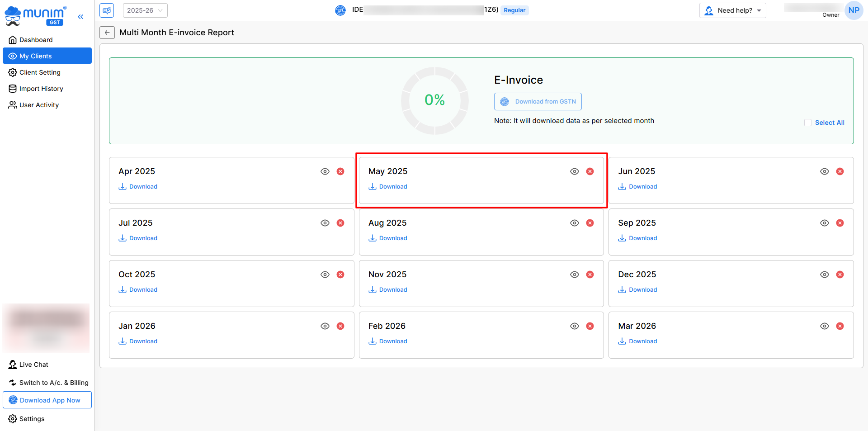The image size is (868, 431).
Task: Click the red cross icon for Apr 2025
Action: point(340,171)
